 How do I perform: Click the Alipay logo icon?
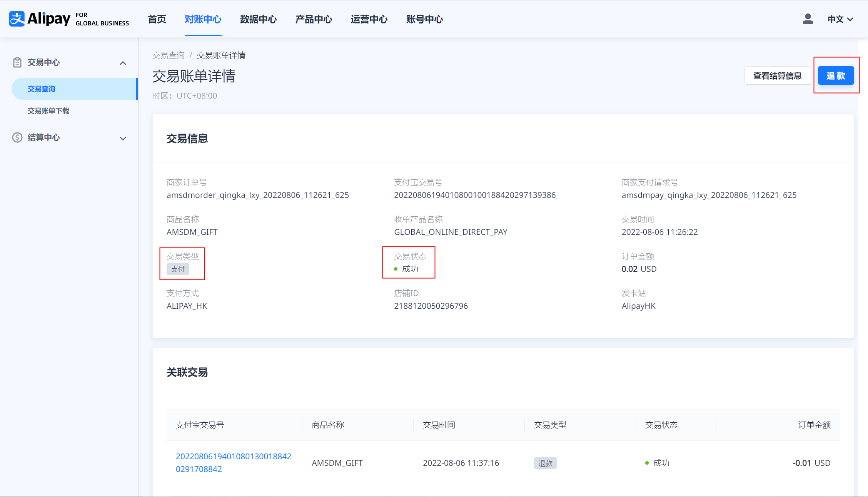coord(17,19)
